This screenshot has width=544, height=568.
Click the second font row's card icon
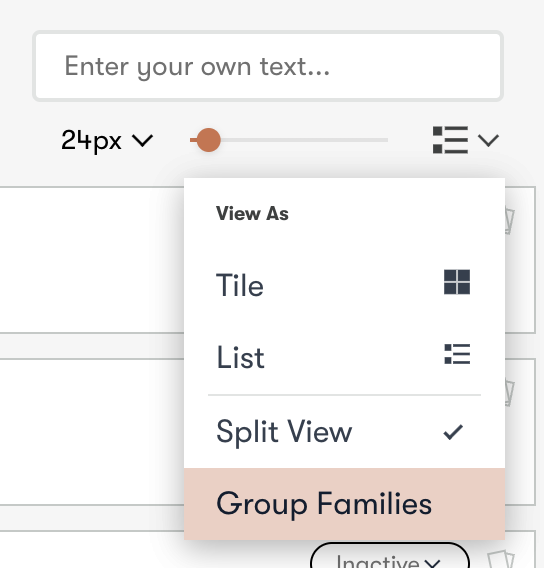[510, 393]
